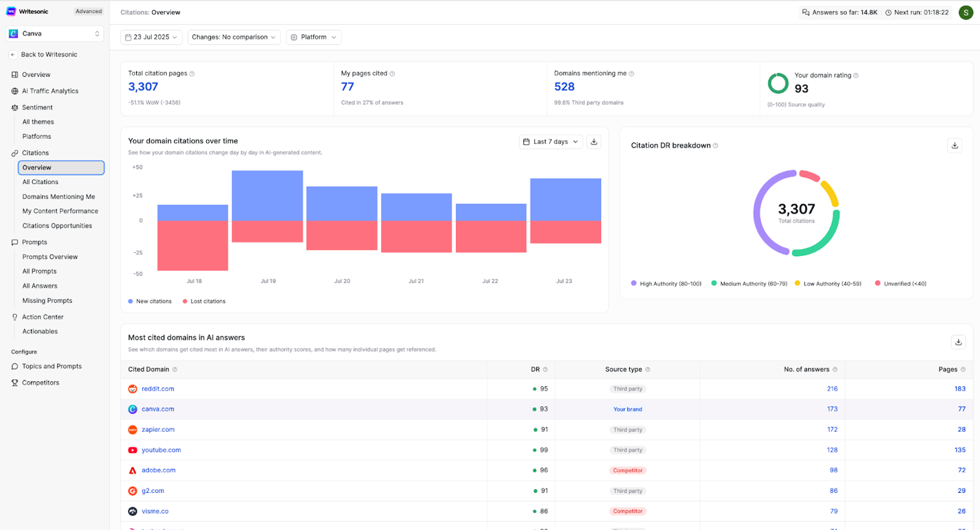Click the Answers so far chat icon
The image size is (980, 530).
[x=805, y=12]
